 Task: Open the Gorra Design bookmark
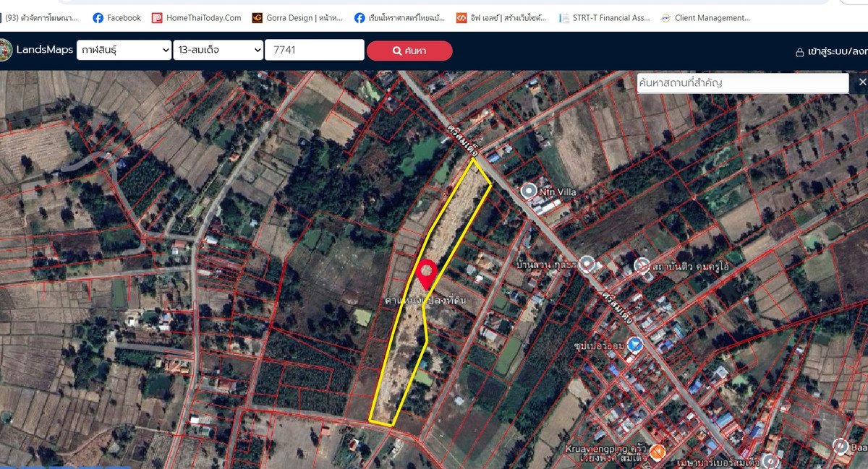click(297, 17)
